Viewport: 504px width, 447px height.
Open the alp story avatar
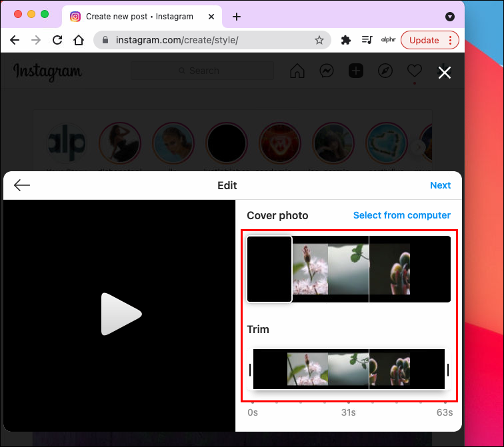(x=67, y=143)
